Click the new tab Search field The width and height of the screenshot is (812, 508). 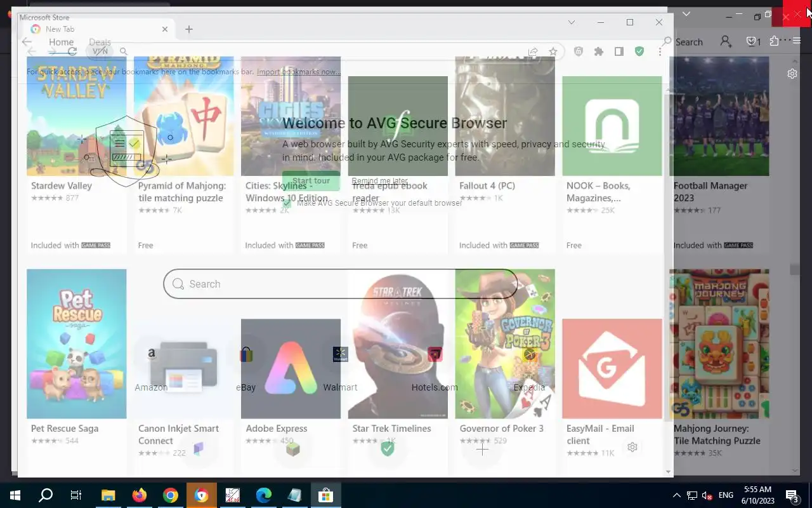pyautogui.click(x=340, y=284)
